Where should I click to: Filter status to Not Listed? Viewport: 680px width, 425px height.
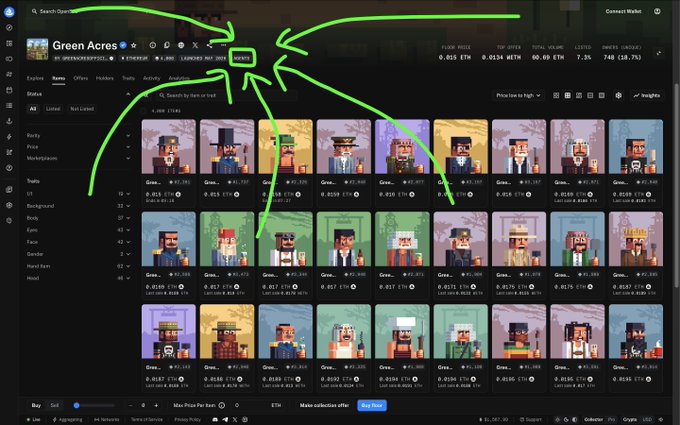coord(82,109)
